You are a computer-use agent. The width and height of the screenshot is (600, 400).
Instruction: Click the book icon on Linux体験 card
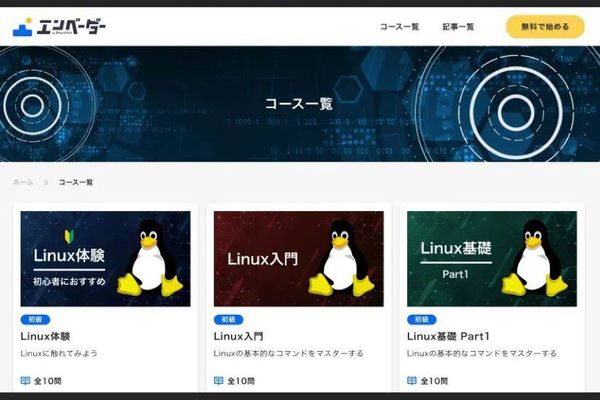[25, 381]
